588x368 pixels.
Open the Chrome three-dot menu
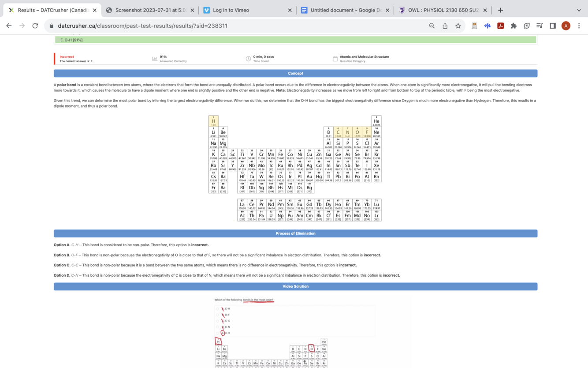[x=579, y=26]
